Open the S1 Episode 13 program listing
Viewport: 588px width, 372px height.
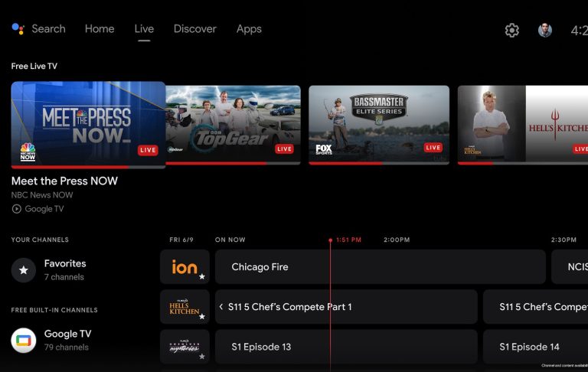(x=346, y=347)
